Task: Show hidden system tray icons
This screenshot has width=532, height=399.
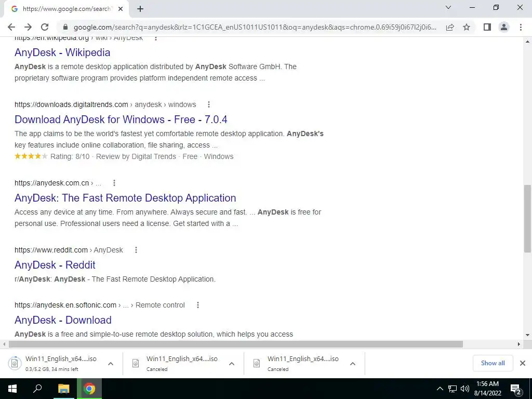Action: [x=440, y=389]
